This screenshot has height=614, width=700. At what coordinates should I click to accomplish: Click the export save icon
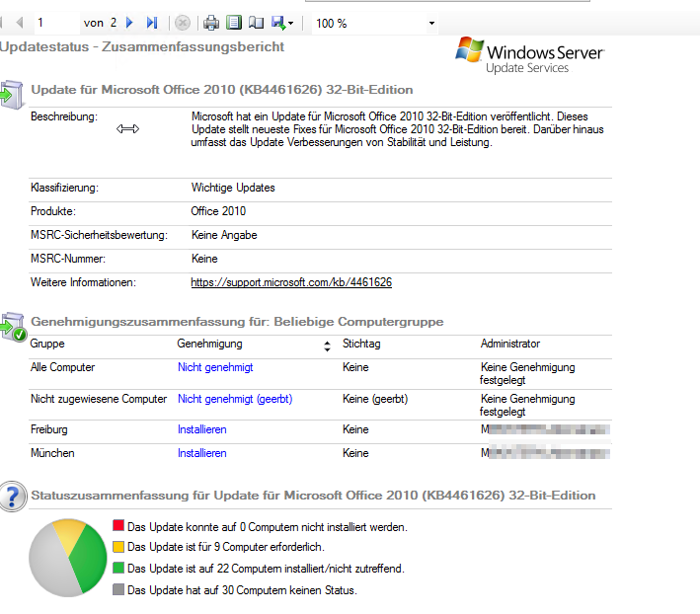point(278,23)
